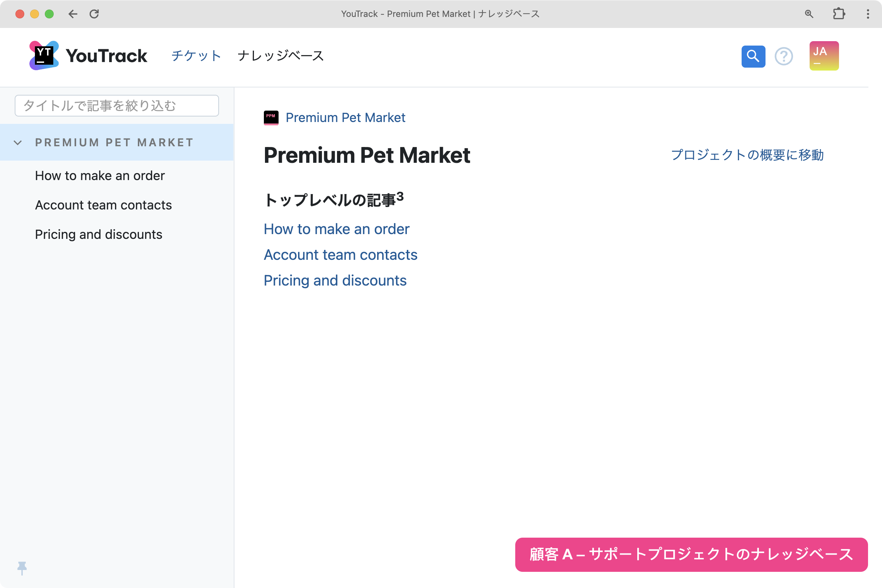The image size is (882, 588).
Task: Click the PPM project icon in breadcrumb
Action: pos(271,118)
